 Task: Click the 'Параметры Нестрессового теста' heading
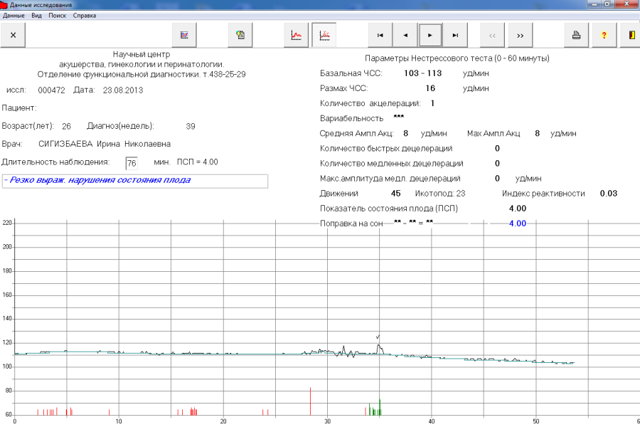[x=457, y=58]
